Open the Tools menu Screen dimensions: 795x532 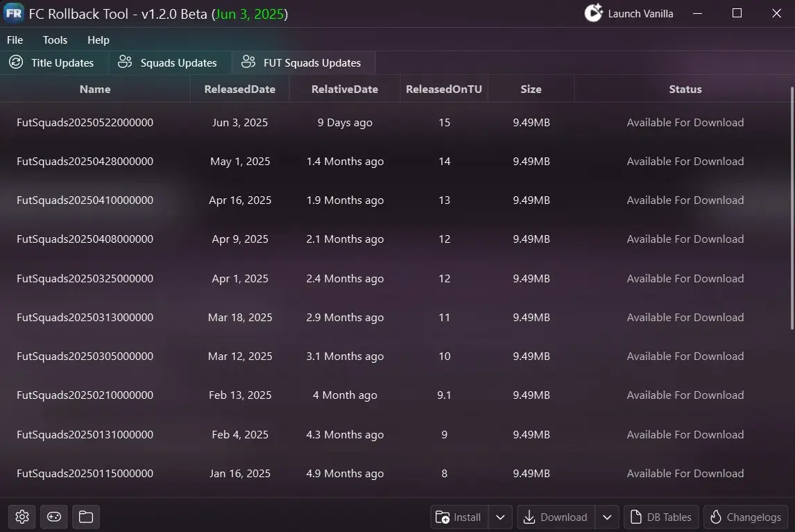pos(55,40)
